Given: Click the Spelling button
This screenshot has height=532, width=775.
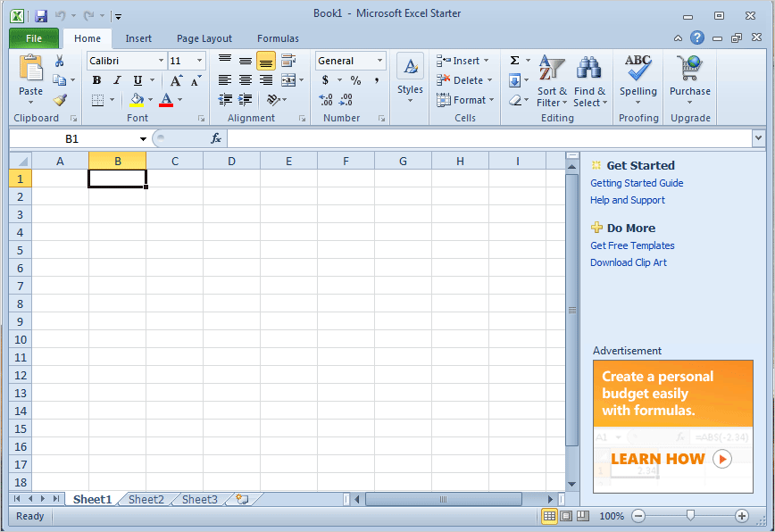Looking at the screenshot, I should point(638,79).
